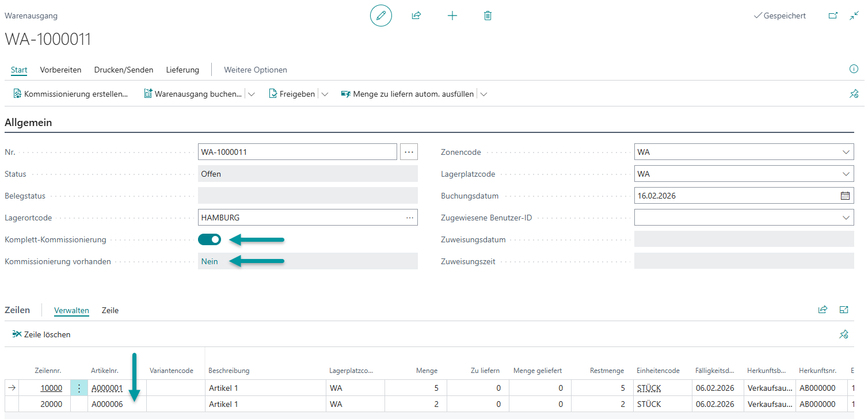
Task: Open page in new window icon
Action: tap(833, 16)
